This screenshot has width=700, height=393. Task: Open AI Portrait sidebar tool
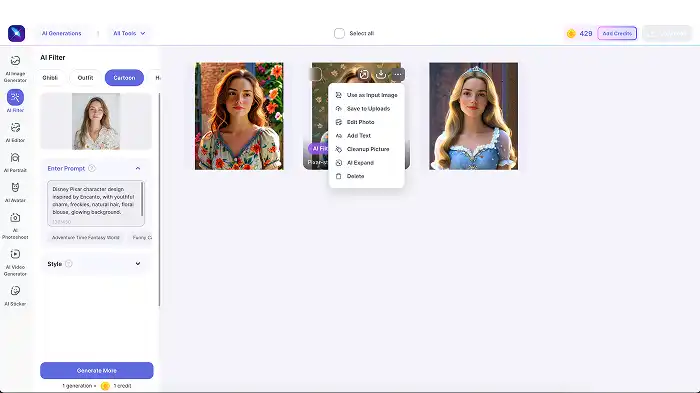[x=15, y=162]
